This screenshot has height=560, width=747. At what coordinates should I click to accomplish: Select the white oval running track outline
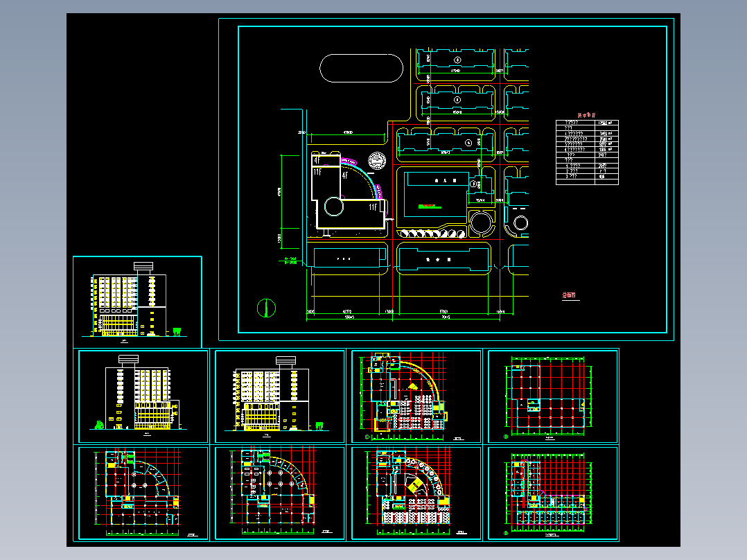point(362,68)
